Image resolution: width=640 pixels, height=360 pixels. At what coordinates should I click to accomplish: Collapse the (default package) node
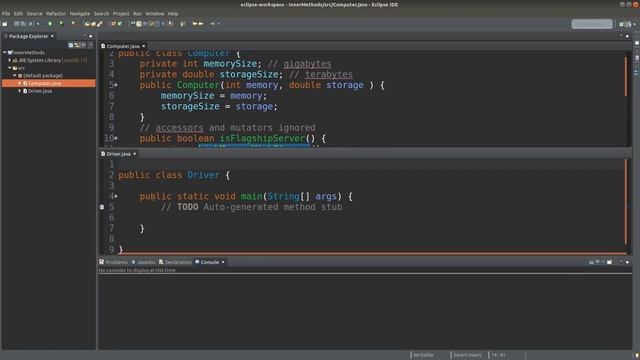click(15, 76)
